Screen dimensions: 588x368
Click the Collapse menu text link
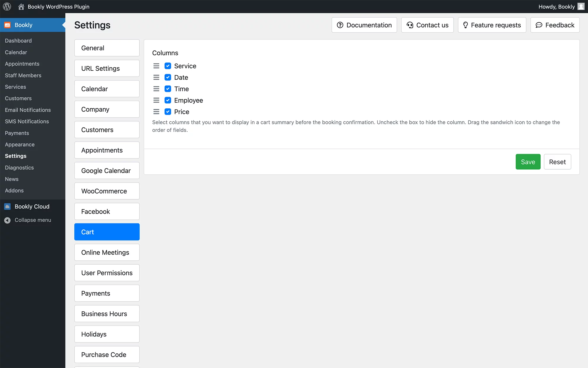tap(33, 220)
